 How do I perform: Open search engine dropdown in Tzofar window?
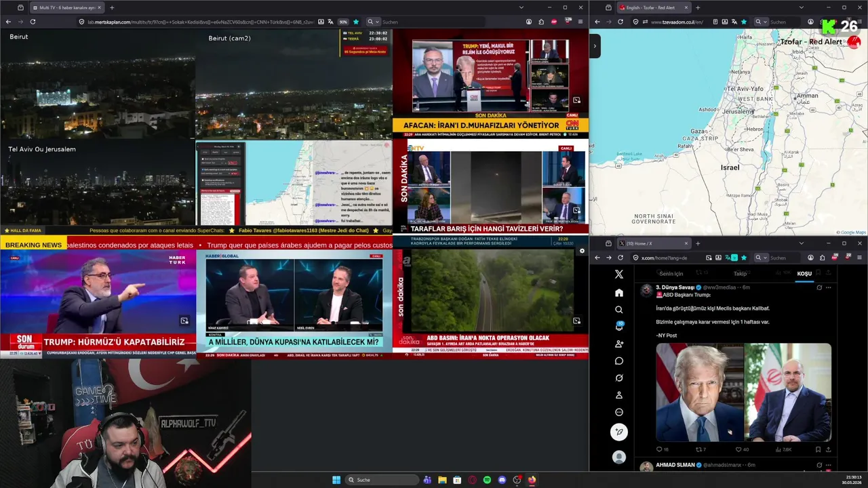coord(760,22)
